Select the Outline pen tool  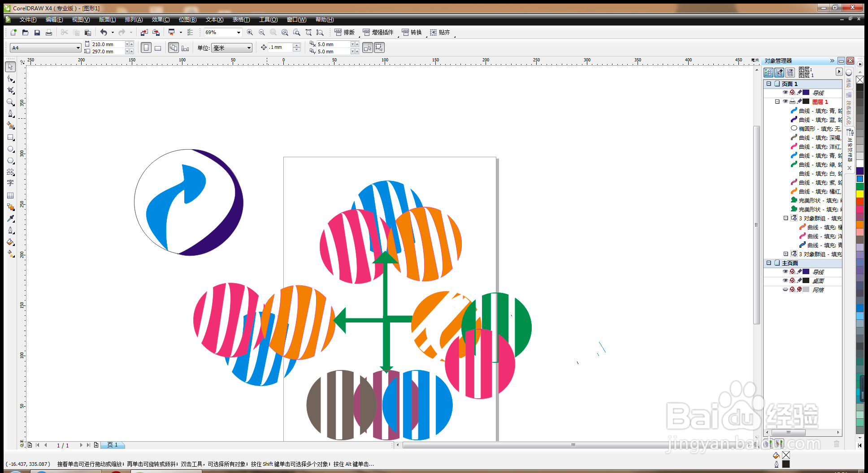(x=11, y=230)
